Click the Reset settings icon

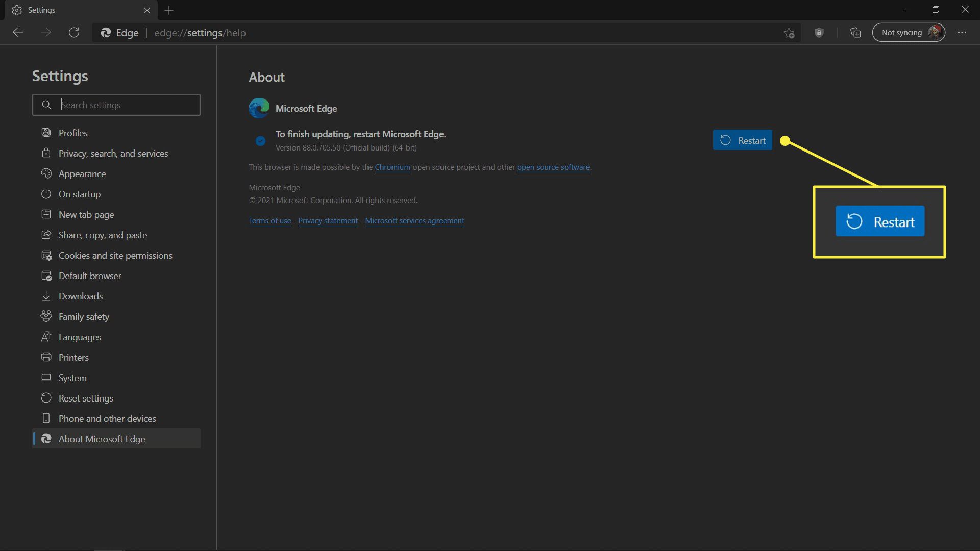pyautogui.click(x=46, y=397)
